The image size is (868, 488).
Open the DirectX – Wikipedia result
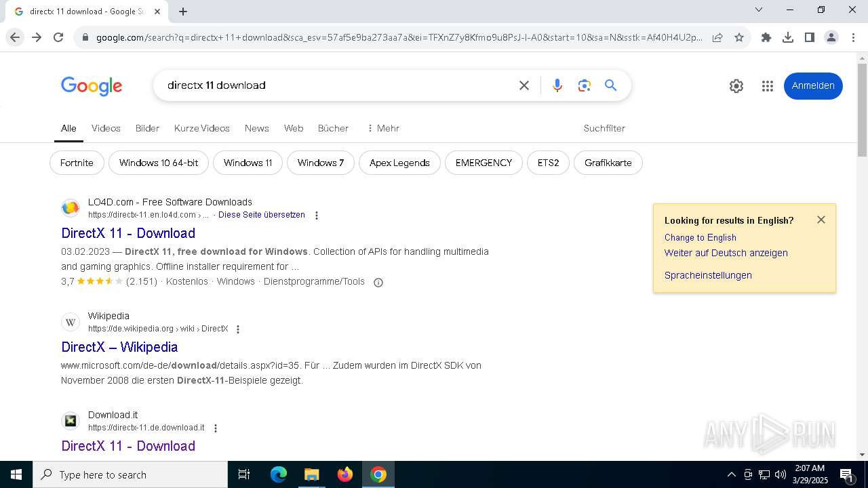click(119, 347)
